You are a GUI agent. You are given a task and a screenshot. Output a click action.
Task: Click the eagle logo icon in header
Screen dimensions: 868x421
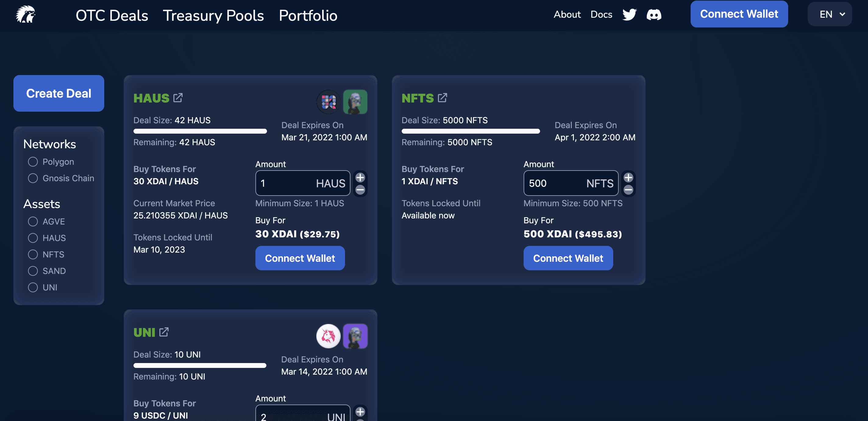pyautogui.click(x=26, y=15)
